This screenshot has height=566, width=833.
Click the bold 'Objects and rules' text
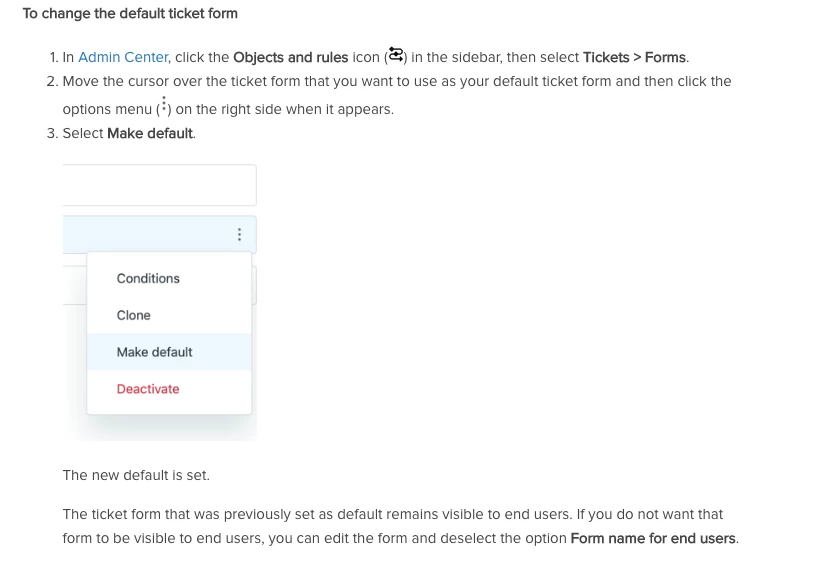coord(290,57)
